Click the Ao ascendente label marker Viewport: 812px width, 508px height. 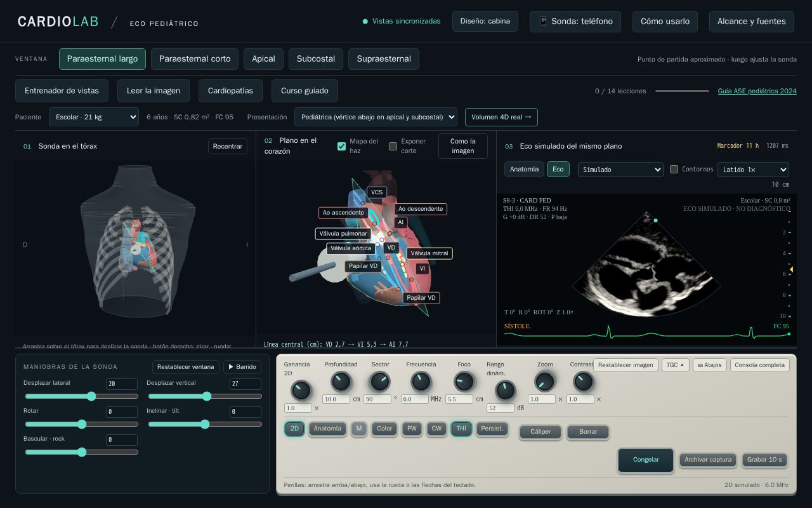pyautogui.click(x=343, y=213)
